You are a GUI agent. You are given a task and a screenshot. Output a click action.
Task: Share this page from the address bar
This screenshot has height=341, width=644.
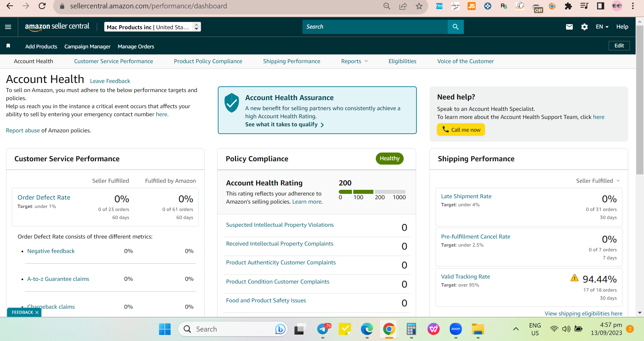(x=403, y=6)
